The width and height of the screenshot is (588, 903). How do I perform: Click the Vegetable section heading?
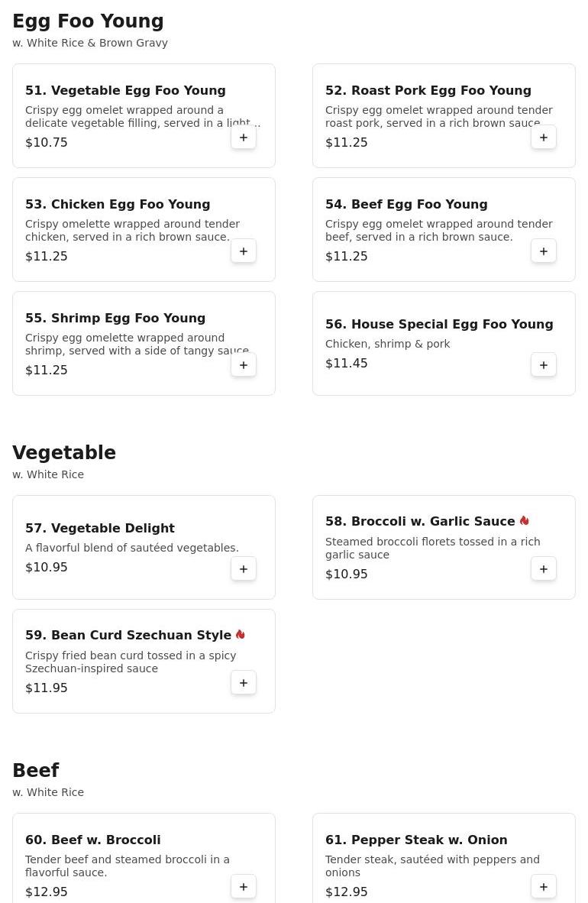point(64,453)
